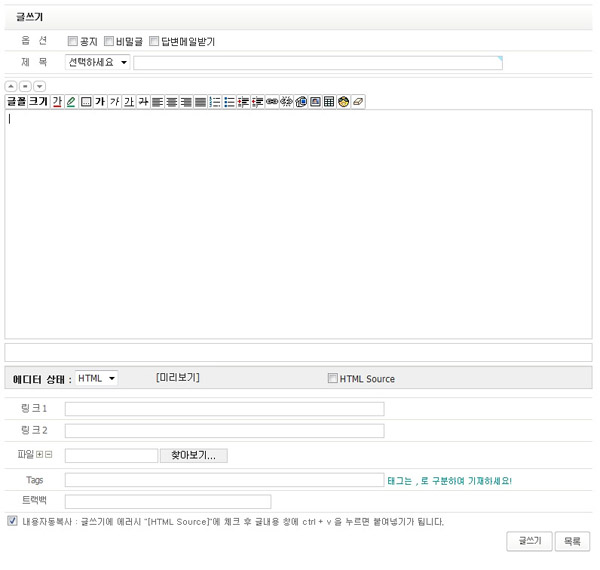Focus the 링크2 input field
The width and height of the screenshot is (600, 570).
tap(225, 431)
